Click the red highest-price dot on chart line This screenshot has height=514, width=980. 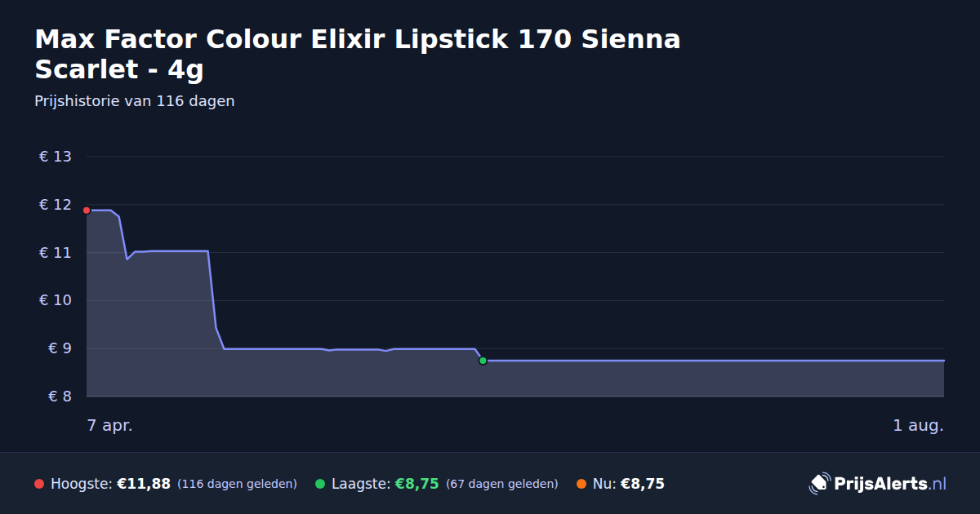87,210
